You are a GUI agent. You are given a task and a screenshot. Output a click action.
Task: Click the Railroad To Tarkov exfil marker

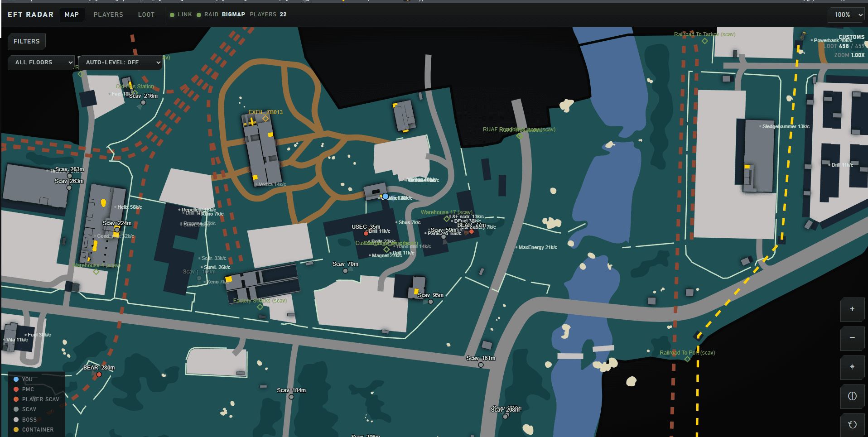pyautogui.click(x=704, y=41)
